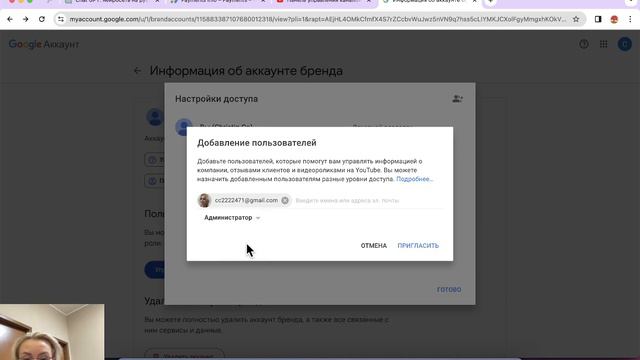The height and width of the screenshot is (360, 640).
Task: Click the Настройки доступа title
Action: (x=216, y=99)
